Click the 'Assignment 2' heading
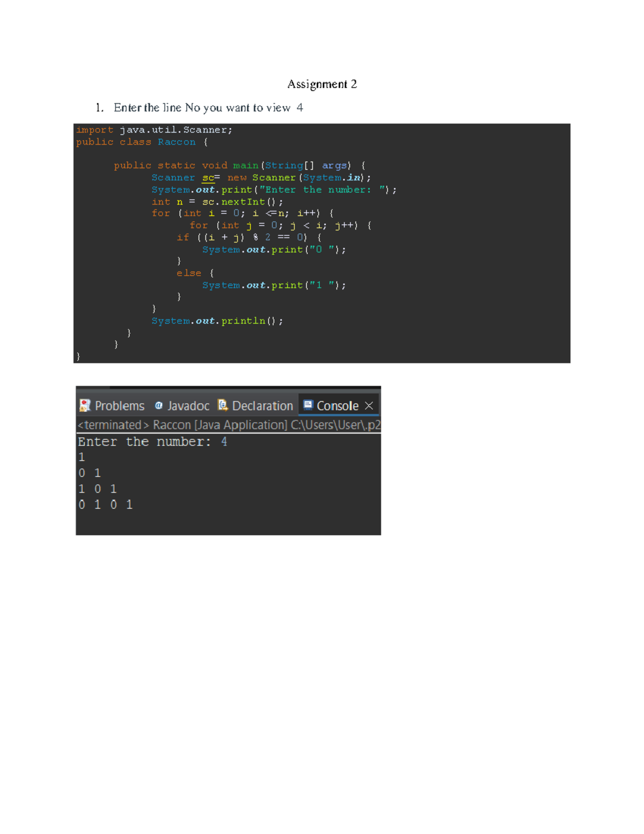 click(x=322, y=84)
